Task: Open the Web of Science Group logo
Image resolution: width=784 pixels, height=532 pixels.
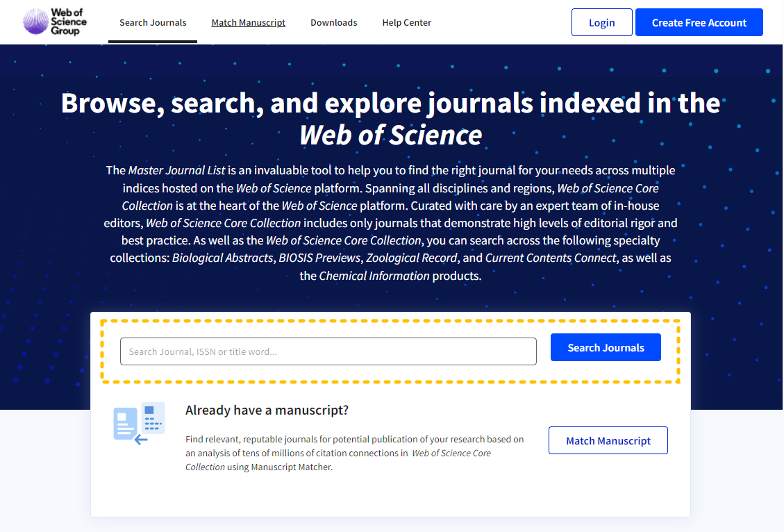Action: coord(55,22)
